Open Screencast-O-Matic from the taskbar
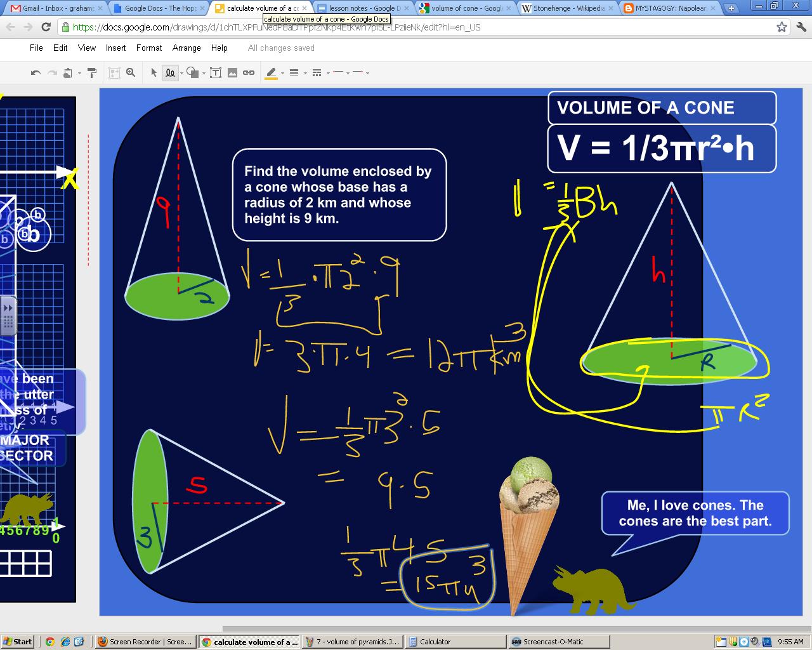The width and height of the screenshot is (812, 650). coord(558,642)
